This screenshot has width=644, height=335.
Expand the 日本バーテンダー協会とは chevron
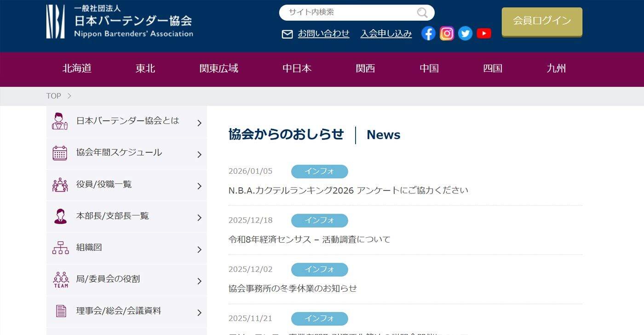click(x=199, y=123)
